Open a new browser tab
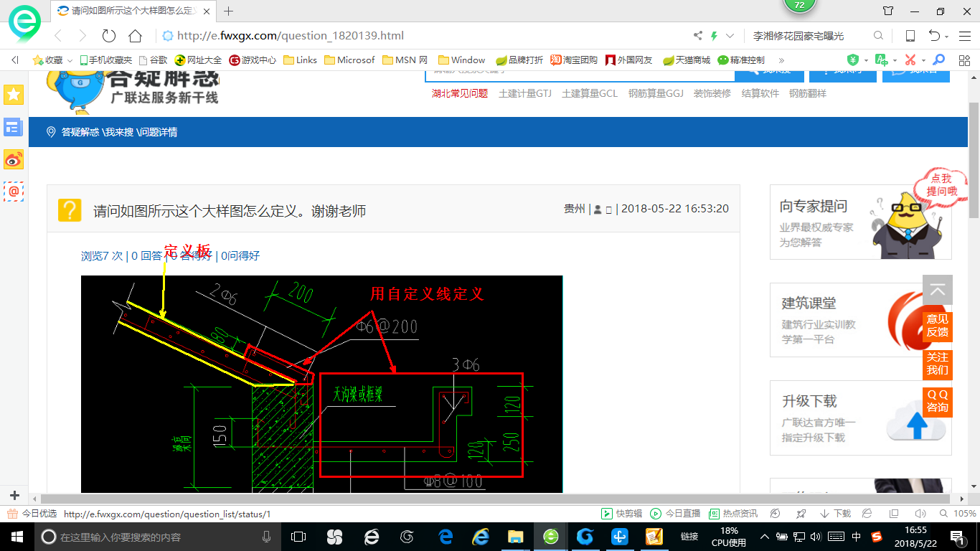This screenshot has width=980, height=551. click(229, 11)
